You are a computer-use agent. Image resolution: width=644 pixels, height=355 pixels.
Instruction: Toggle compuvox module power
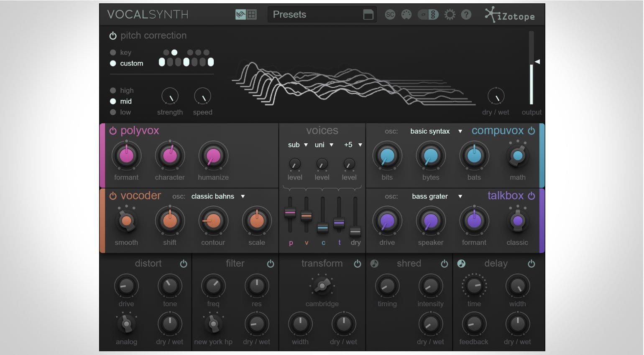532,131
